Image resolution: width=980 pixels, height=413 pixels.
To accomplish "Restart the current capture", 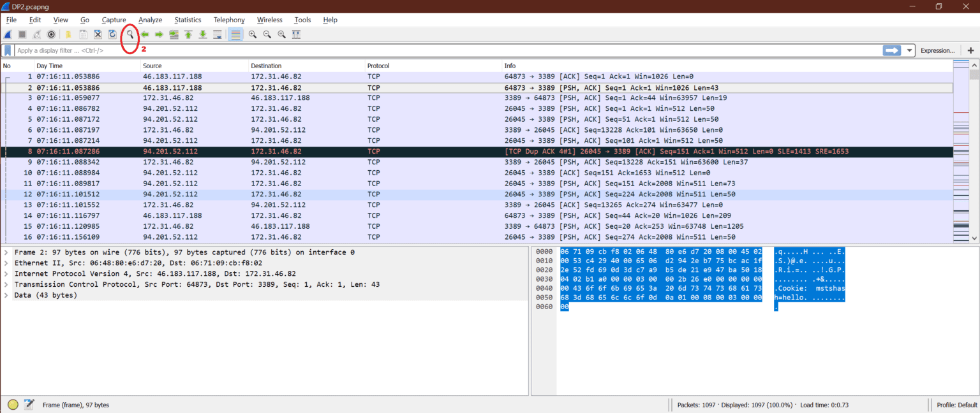I will click(37, 34).
